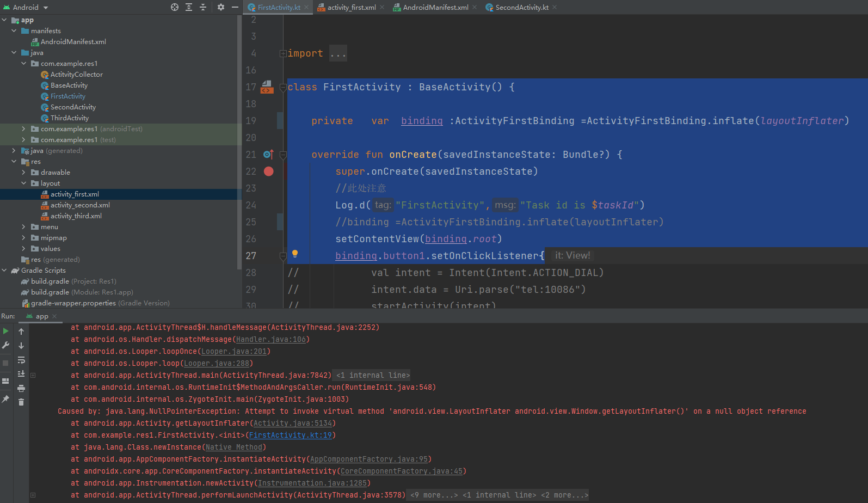Click the Select Opened File target icon

175,7
